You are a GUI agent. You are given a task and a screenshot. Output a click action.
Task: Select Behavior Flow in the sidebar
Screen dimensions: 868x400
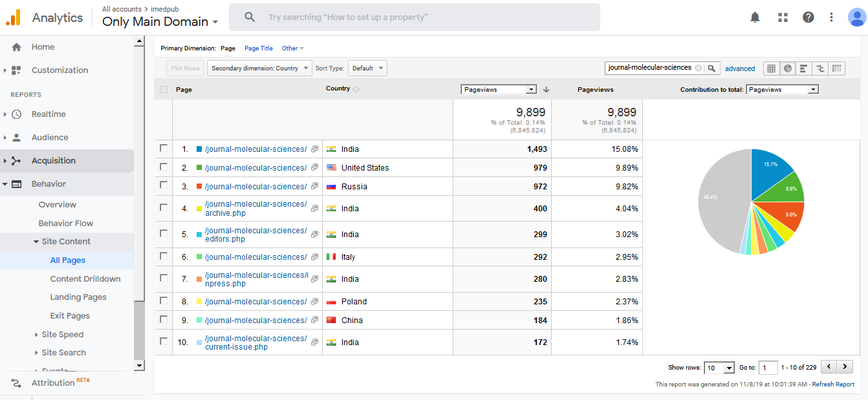pyautogui.click(x=66, y=223)
